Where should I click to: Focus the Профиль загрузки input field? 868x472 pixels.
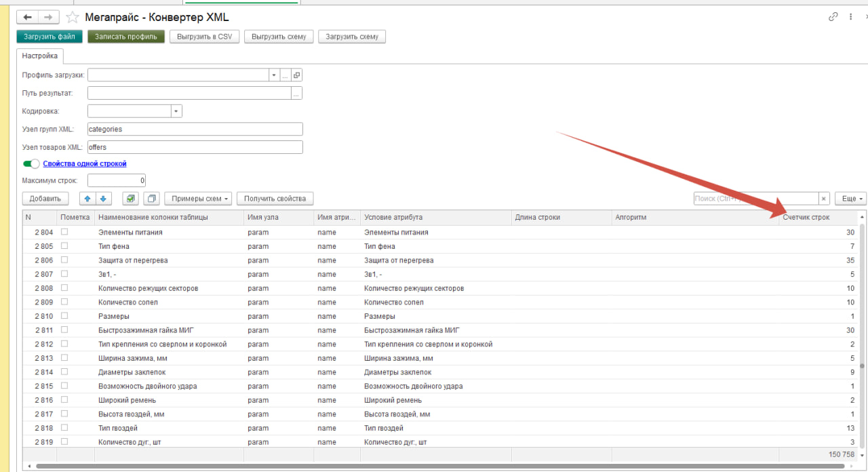[x=178, y=75]
